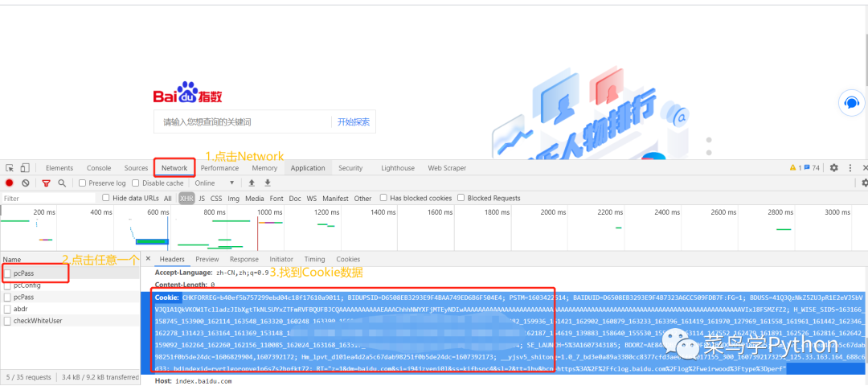Image resolution: width=868 pixels, height=386 pixels.
Task: Open the Sources tab
Action: click(x=136, y=168)
